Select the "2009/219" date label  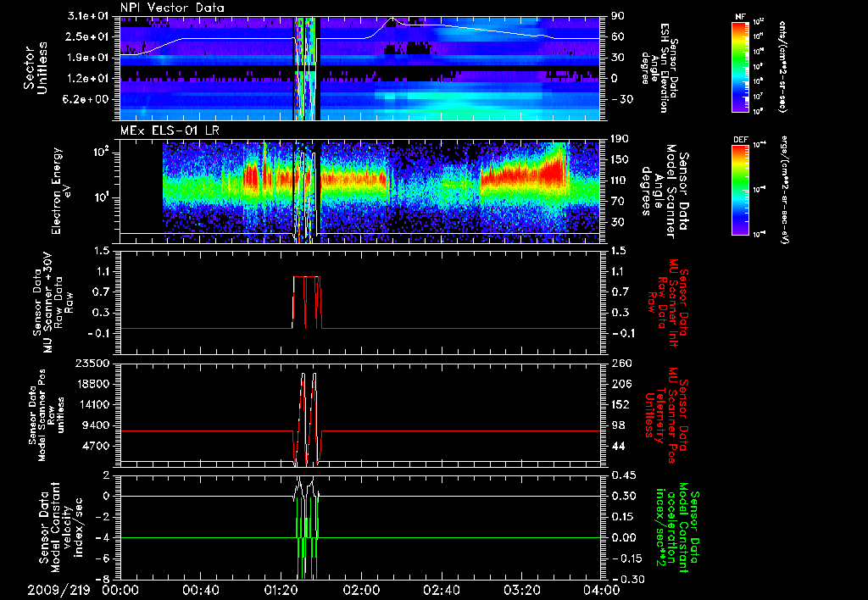point(58,590)
